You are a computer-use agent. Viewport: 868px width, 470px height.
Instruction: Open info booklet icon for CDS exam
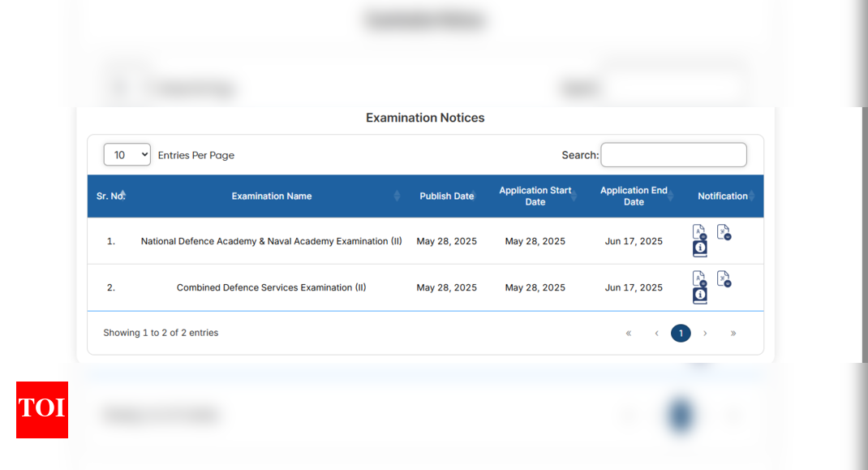point(699,295)
